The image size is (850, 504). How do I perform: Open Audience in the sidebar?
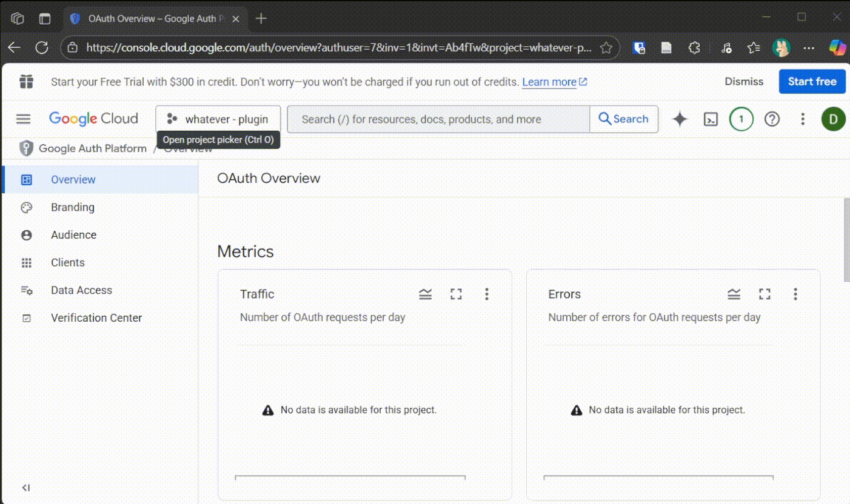[100, 235]
